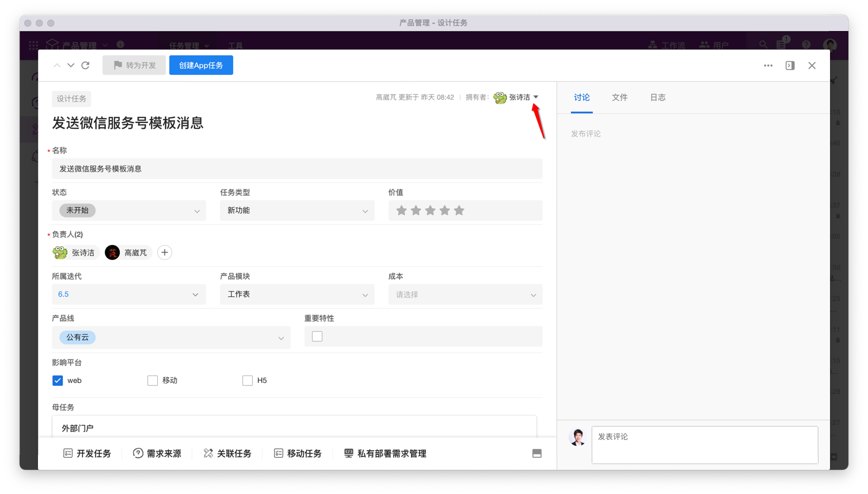Collapse the bottom bar with minimize icon

536,454
